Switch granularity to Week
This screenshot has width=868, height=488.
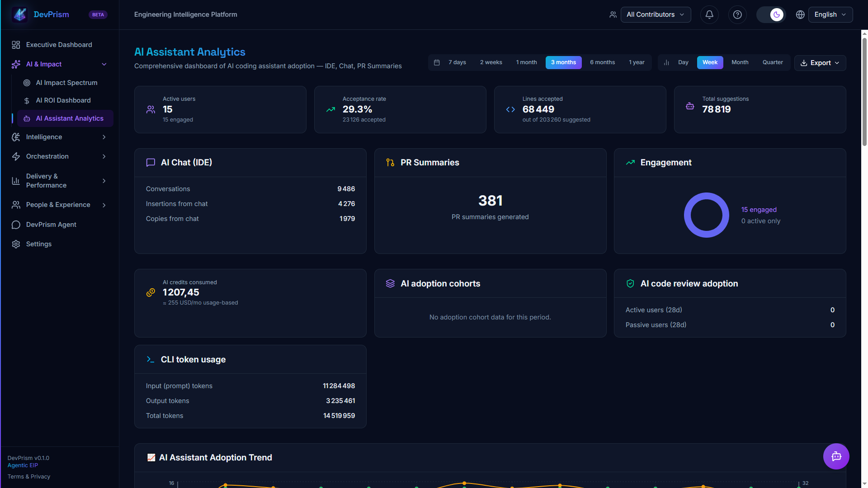tap(710, 62)
